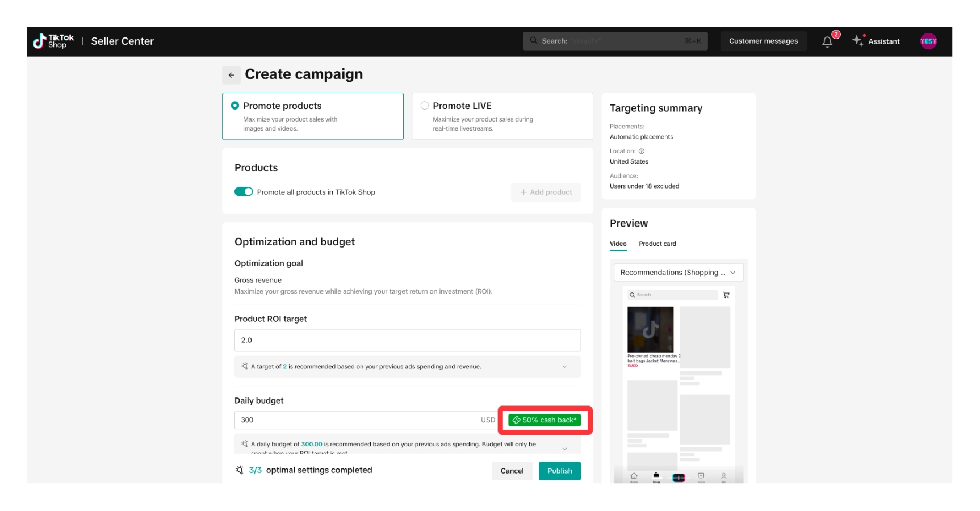This screenshot has height=511, width=980.
Task: Click the Publish button
Action: (559, 471)
